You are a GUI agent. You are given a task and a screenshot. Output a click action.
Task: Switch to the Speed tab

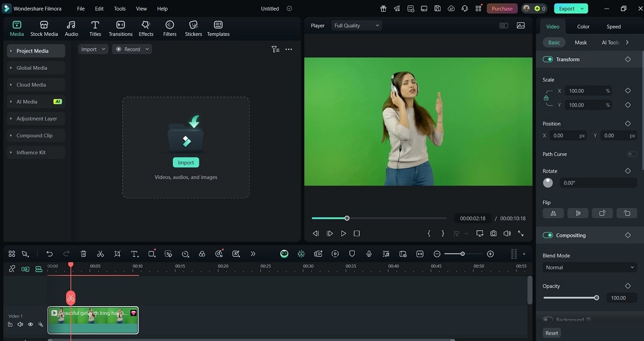pos(614,26)
